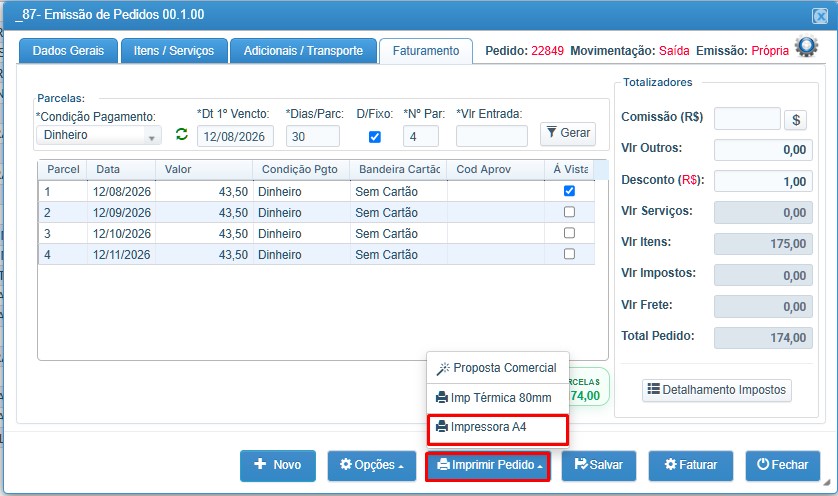Click the order number 22849
The image size is (838, 496).
547,51
